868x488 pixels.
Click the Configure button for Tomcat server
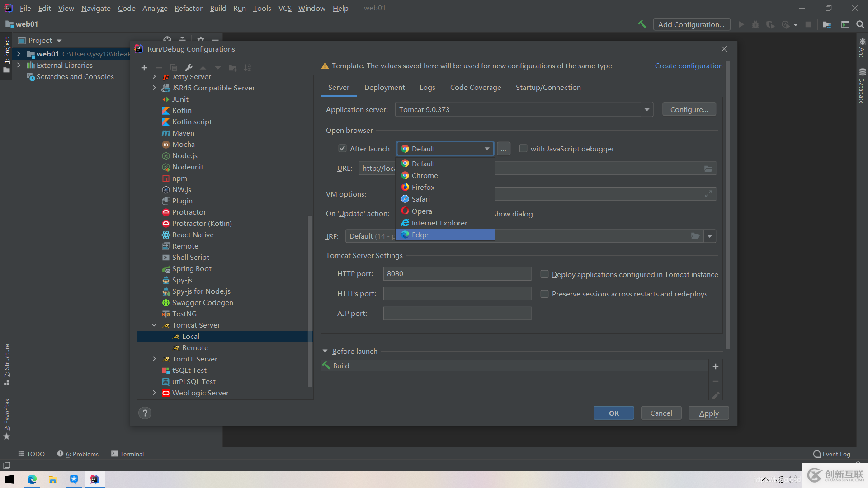point(688,109)
